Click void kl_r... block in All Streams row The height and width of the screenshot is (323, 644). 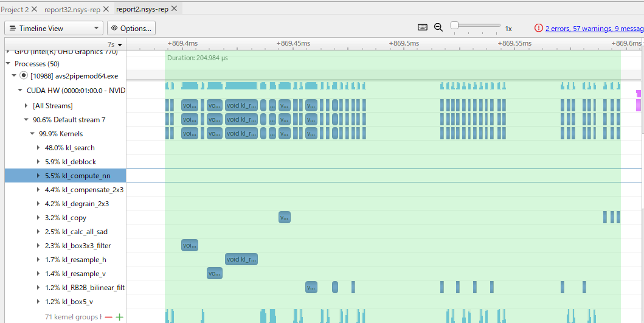coord(241,105)
